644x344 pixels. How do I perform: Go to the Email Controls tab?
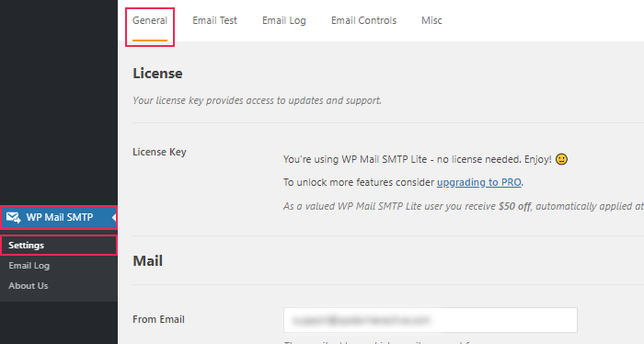click(x=364, y=20)
